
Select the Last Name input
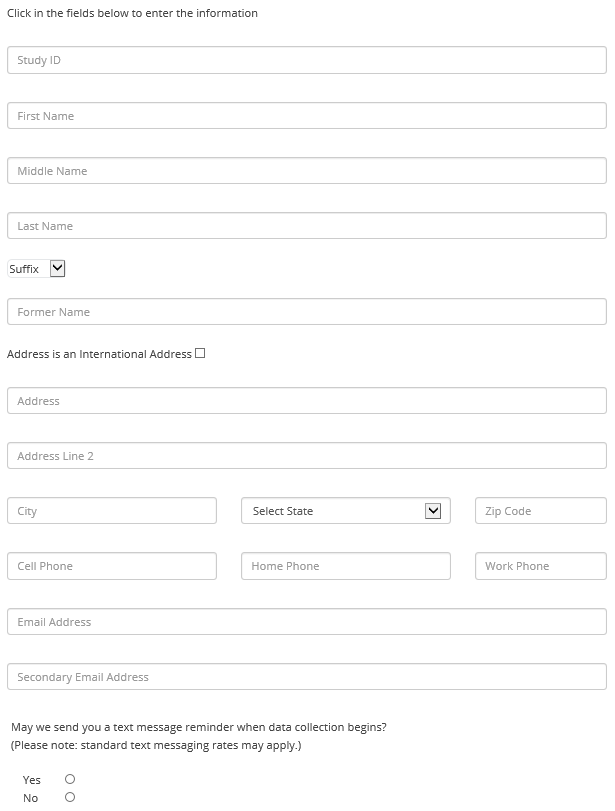coord(306,226)
